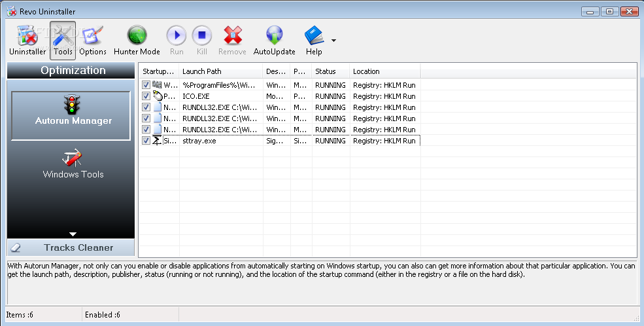Click the Items :6 status bar entry
The image size is (644, 326).
click(20, 315)
